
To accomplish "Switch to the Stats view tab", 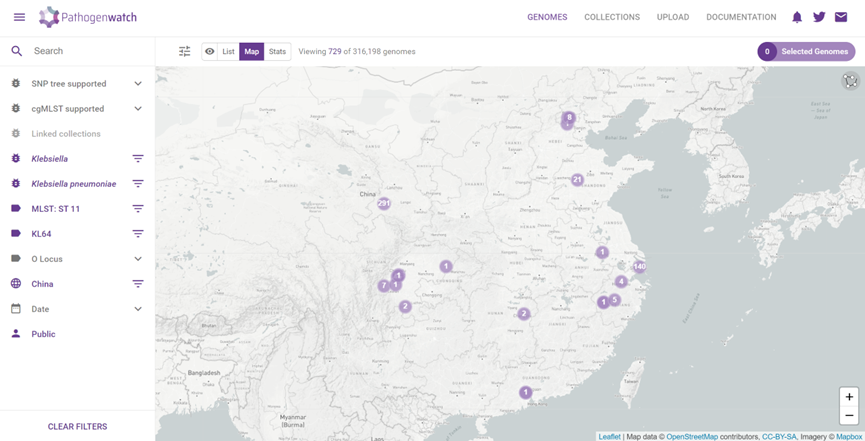I will [277, 51].
